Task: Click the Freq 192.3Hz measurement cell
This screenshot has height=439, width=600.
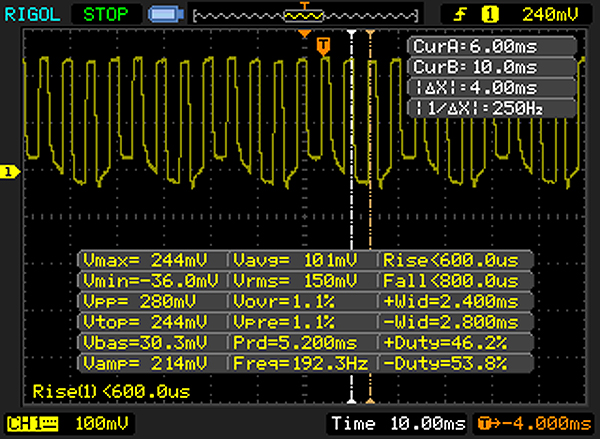Action: tap(303, 362)
